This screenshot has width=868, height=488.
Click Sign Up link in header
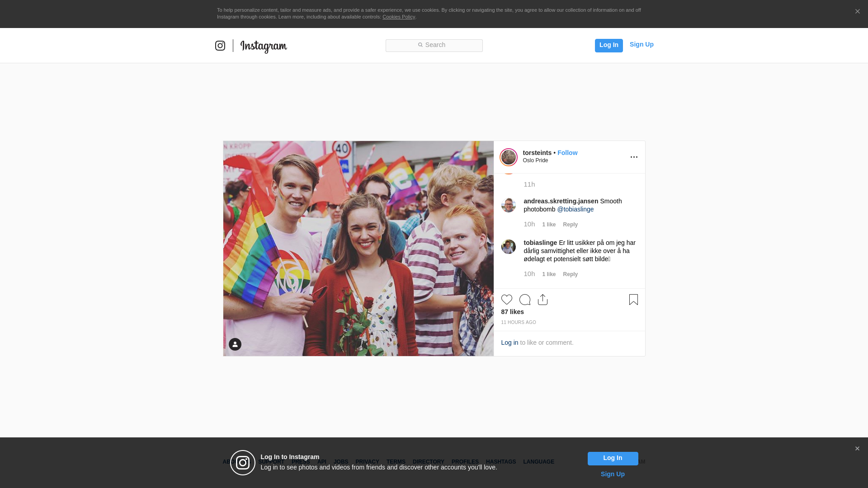click(642, 44)
